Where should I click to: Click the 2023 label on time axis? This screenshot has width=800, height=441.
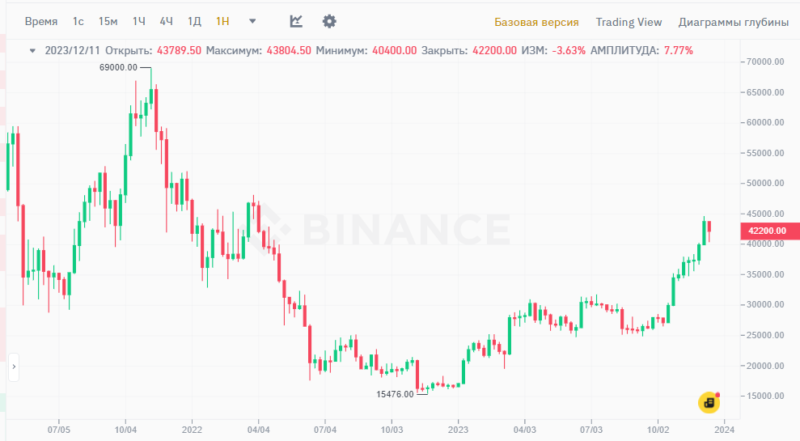[x=457, y=428]
